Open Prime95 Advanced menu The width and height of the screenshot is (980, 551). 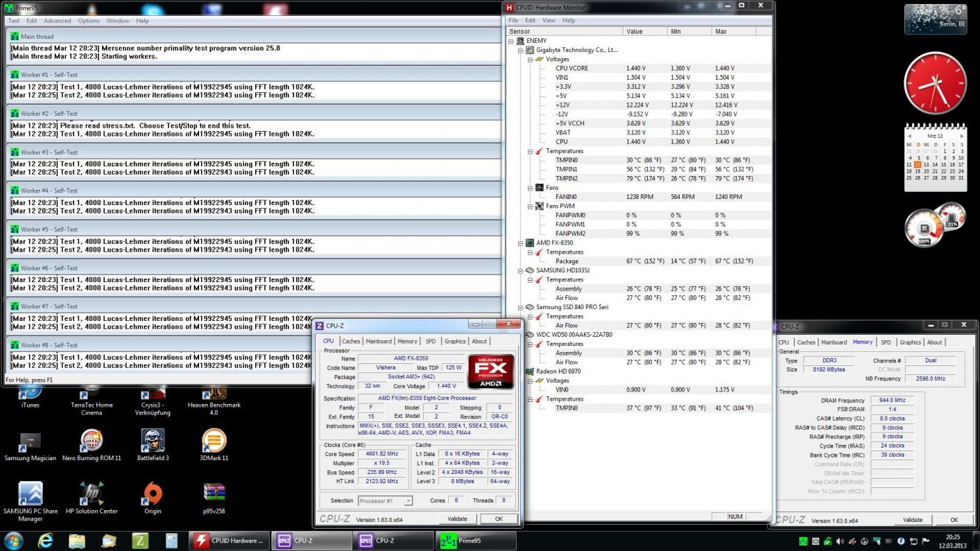coord(57,21)
